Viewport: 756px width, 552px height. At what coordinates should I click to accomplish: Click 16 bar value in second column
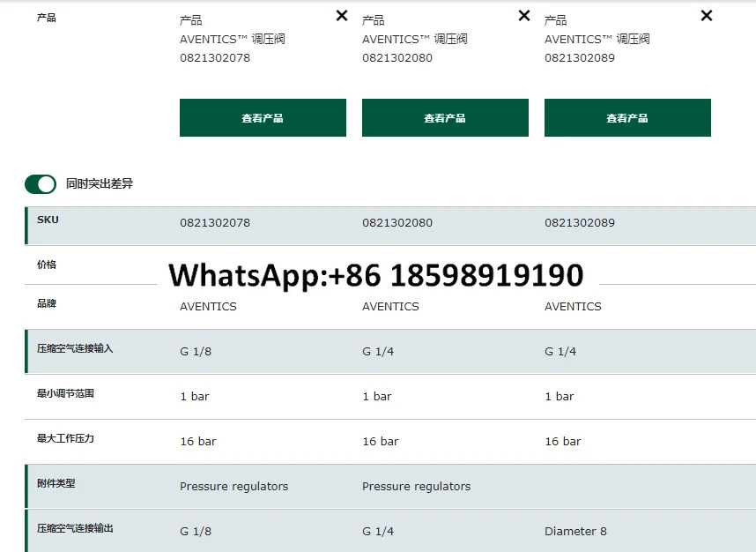click(x=381, y=442)
